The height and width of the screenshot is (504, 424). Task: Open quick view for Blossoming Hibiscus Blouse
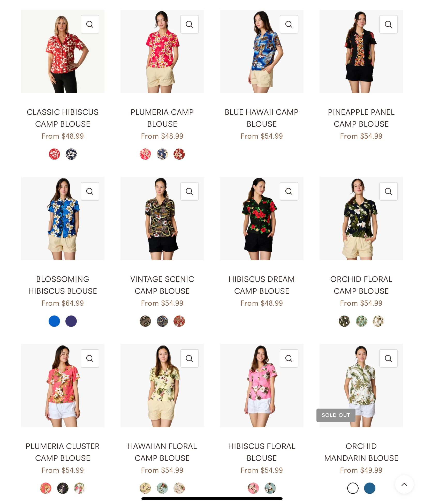click(90, 191)
